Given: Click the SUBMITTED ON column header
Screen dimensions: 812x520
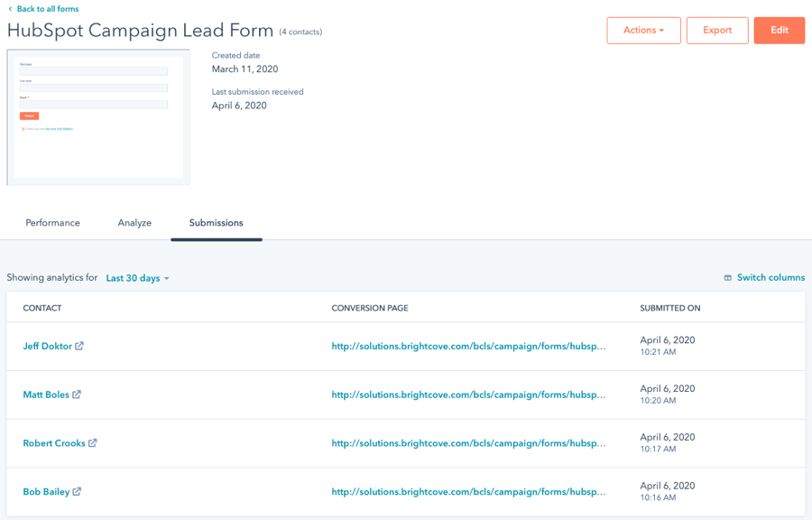Looking at the screenshot, I should point(670,308).
